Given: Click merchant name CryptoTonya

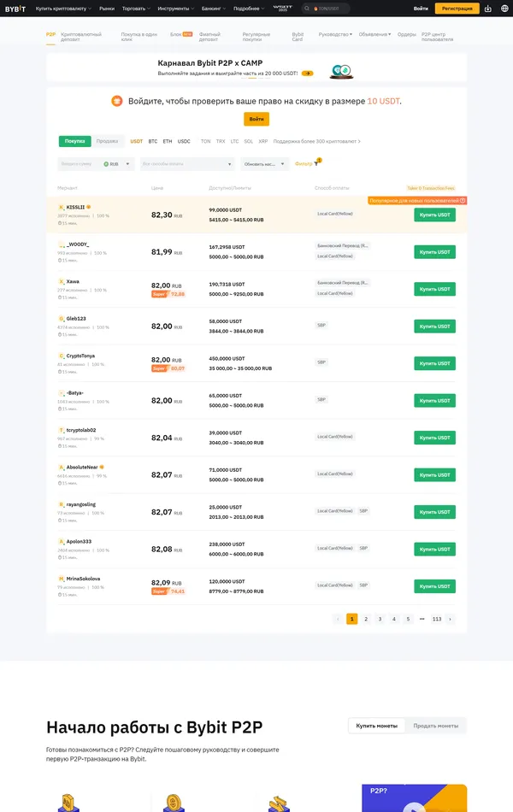Looking at the screenshot, I should coord(80,356).
